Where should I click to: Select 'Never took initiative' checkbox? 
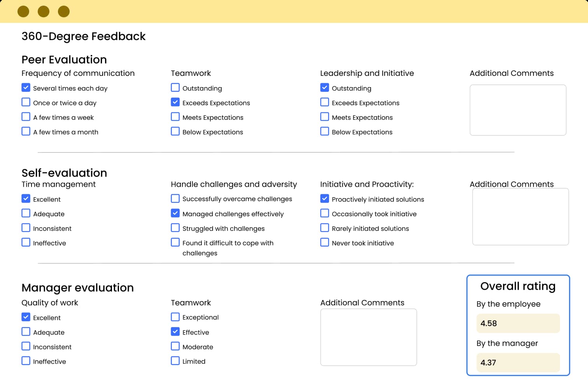[x=325, y=243]
